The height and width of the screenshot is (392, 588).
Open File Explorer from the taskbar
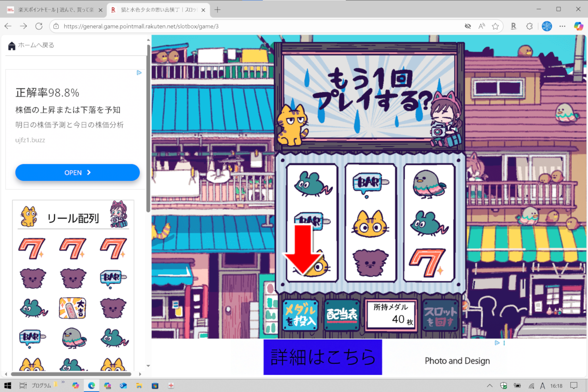click(139, 386)
